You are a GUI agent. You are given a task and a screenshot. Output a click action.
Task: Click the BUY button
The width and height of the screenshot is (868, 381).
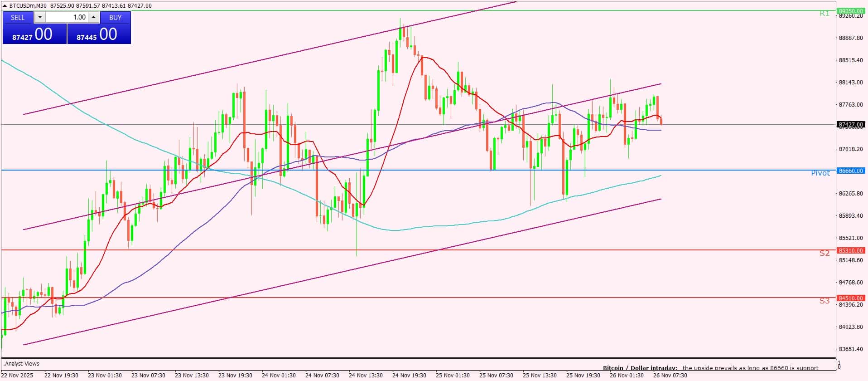[115, 17]
